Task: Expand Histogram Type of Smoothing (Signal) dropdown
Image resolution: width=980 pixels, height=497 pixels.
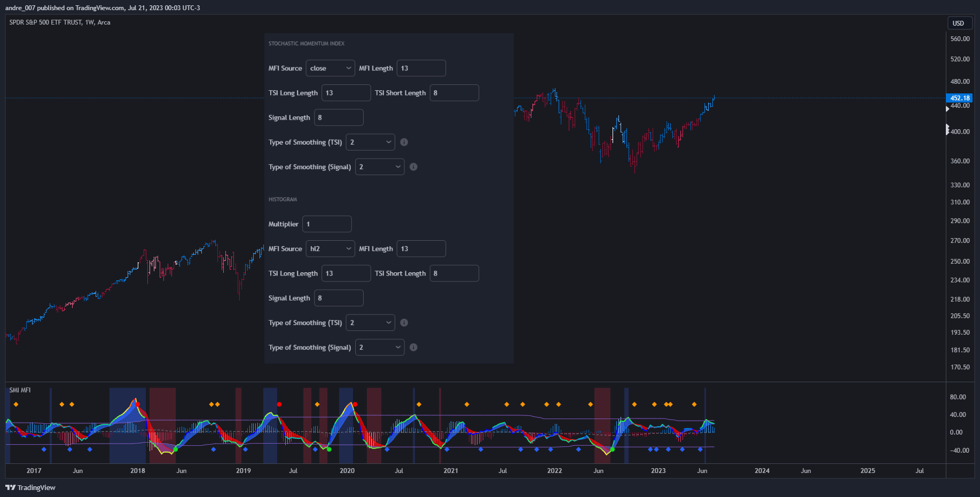Action: coord(380,347)
